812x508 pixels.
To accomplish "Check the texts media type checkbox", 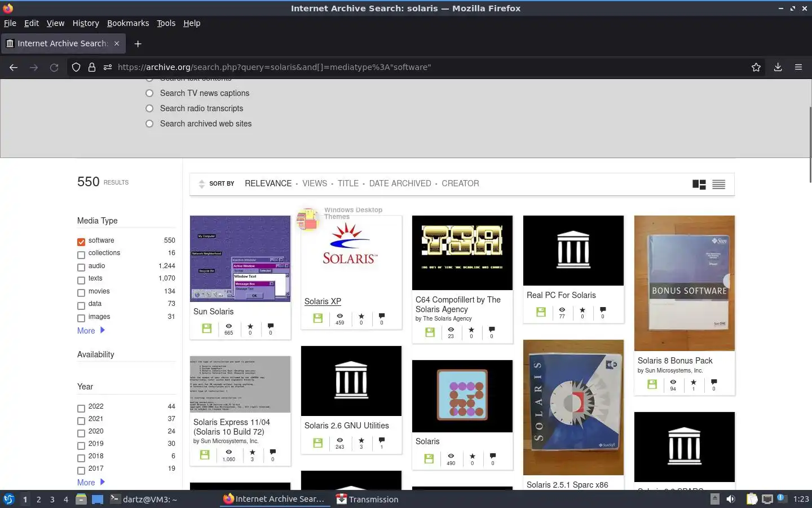I will click(x=81, y=280).
